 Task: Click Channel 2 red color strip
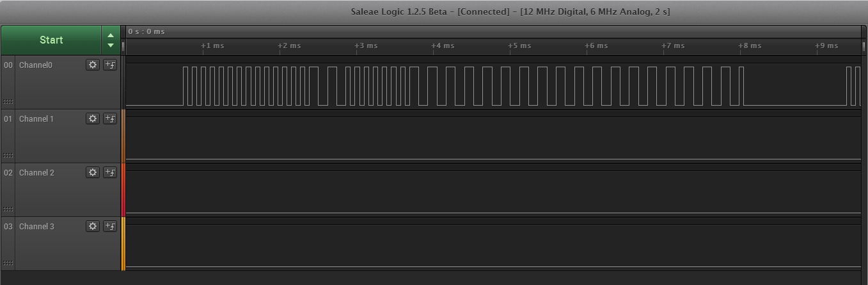(x=123, y=190)
